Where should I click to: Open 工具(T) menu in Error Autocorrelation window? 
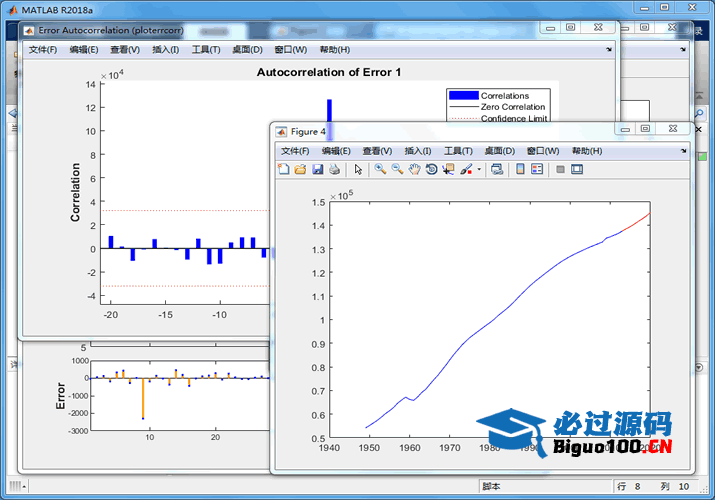click(x=206, y=49)
